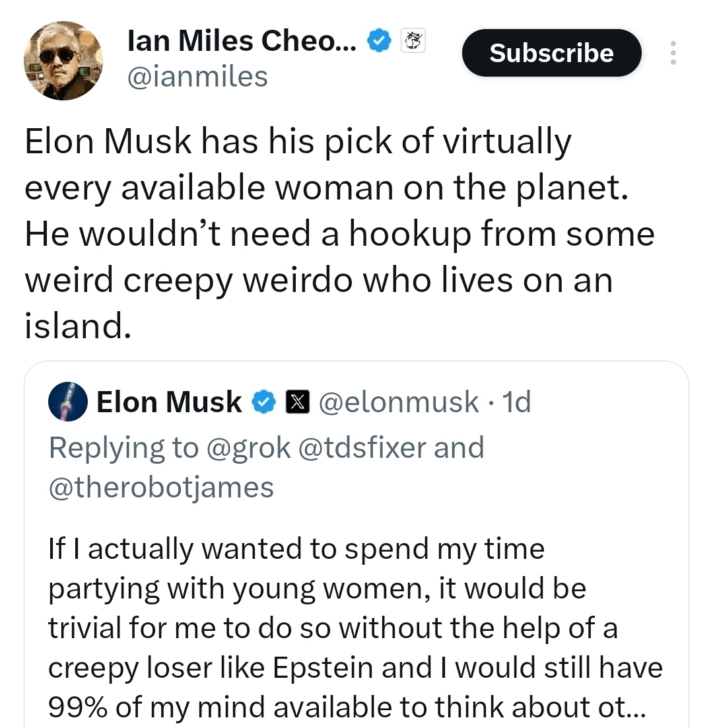Open Ian Miles Cheong's profile avatar

coord(63,61)
